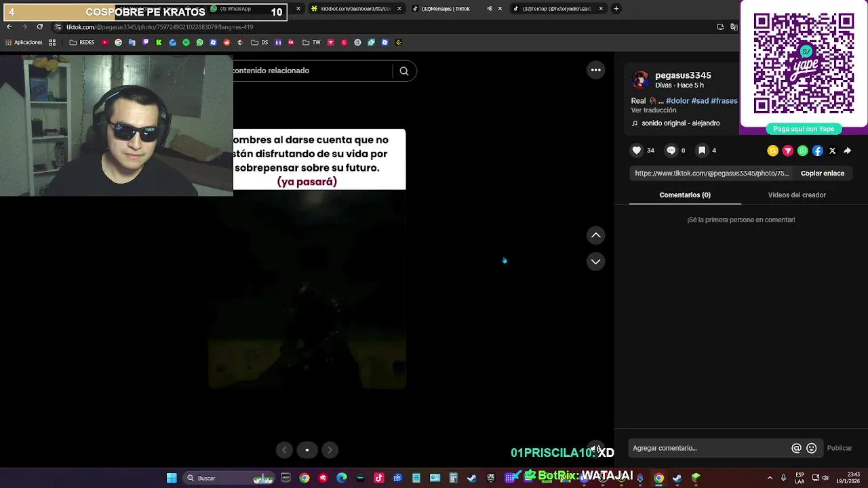This screenshot has height=488, width=868.
Task: Go back in browser history
Action: click(9, 26)
